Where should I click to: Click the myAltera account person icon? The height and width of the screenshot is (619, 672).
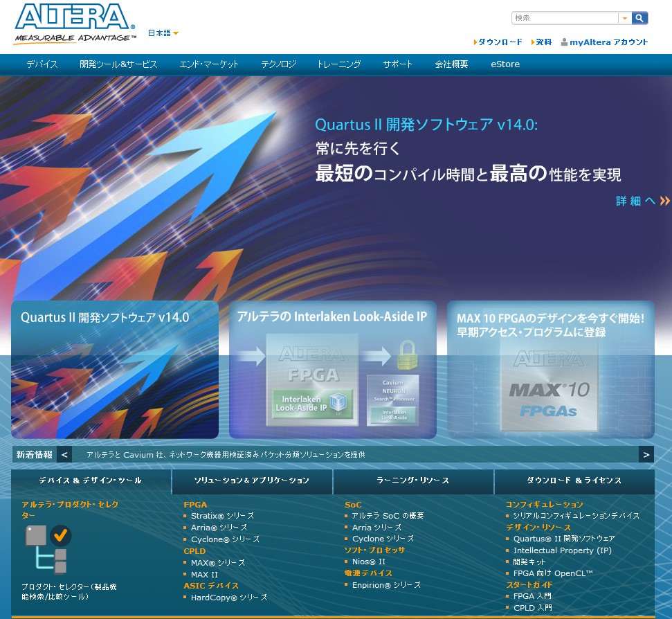[565, 42]
